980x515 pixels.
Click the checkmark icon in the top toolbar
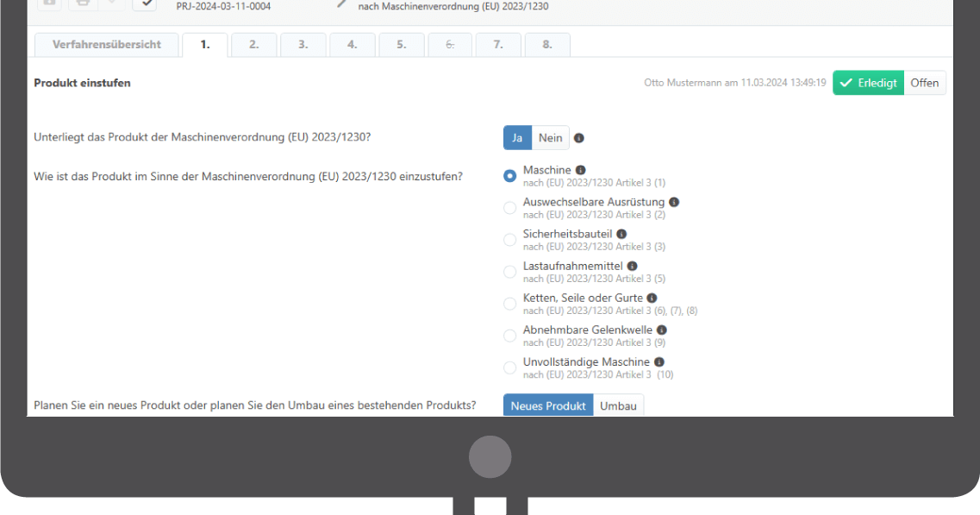click(146, 3)
